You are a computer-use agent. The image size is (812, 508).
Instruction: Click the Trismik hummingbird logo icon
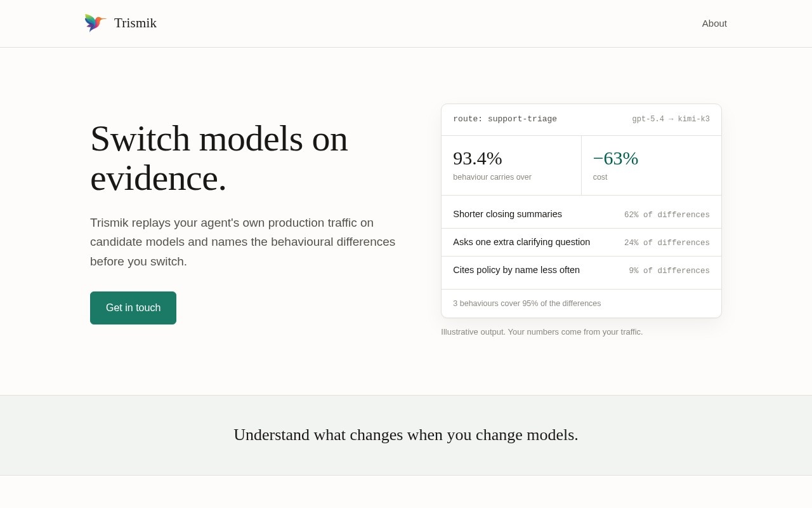(95, 23)
